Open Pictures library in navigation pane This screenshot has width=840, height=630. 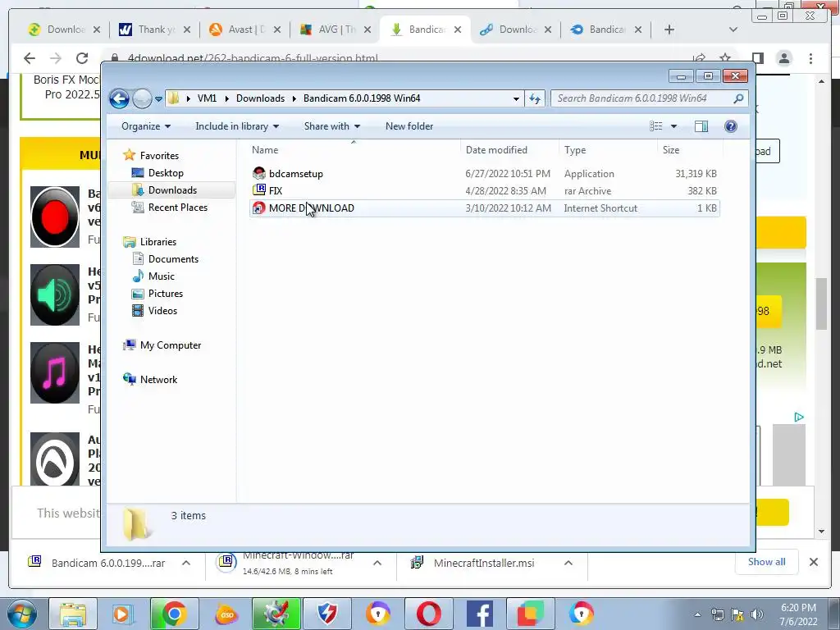165,294
